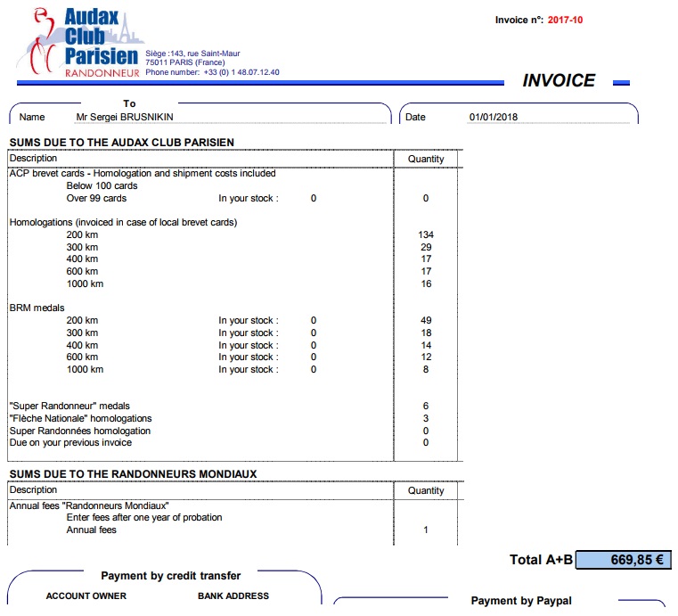Click the BANK ADDRESS label
This screenshot has width=678, height=616.
(x=233, y=596)
